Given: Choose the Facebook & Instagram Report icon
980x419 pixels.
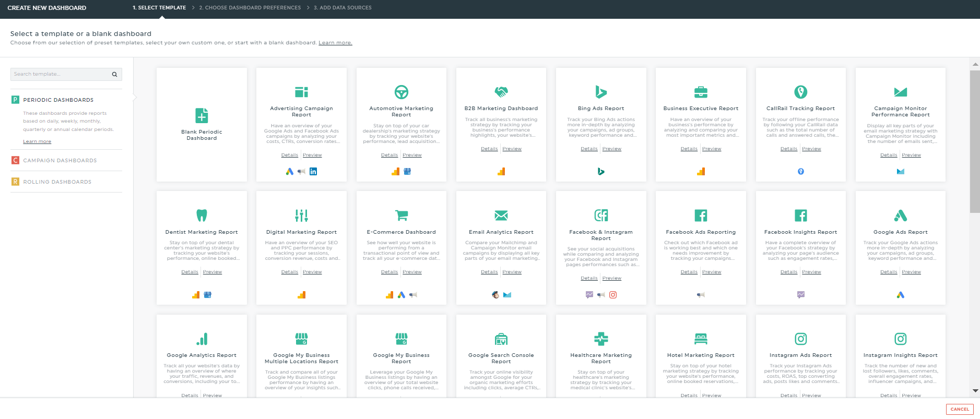Looking at the screenshot, I should click(601, 216).
